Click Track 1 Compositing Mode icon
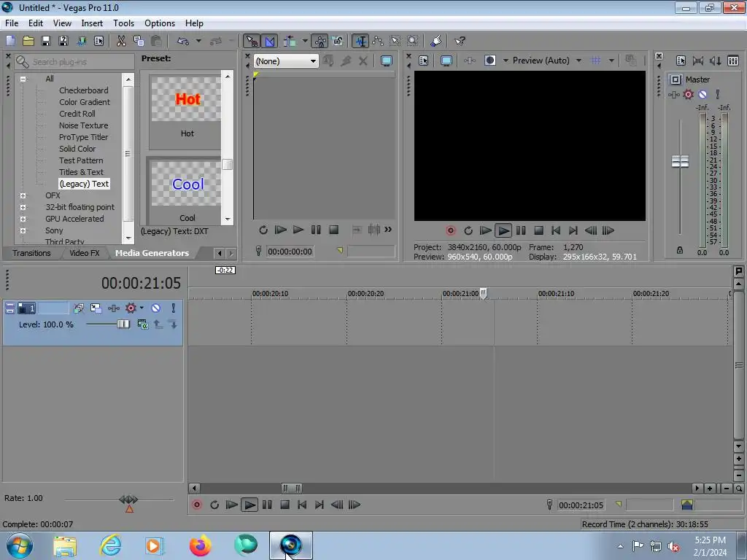The height and width of the screenshot is (560, 747). pyautogui.click(x=142, y=324)
